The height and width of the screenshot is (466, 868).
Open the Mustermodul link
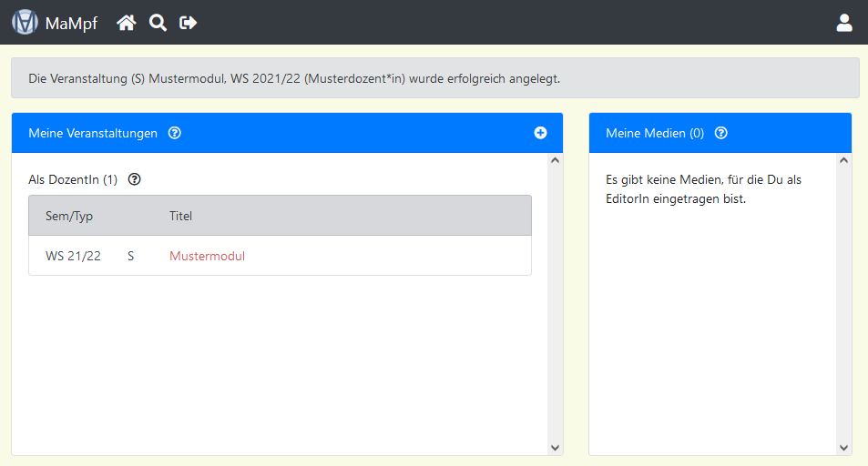point(207,256)
